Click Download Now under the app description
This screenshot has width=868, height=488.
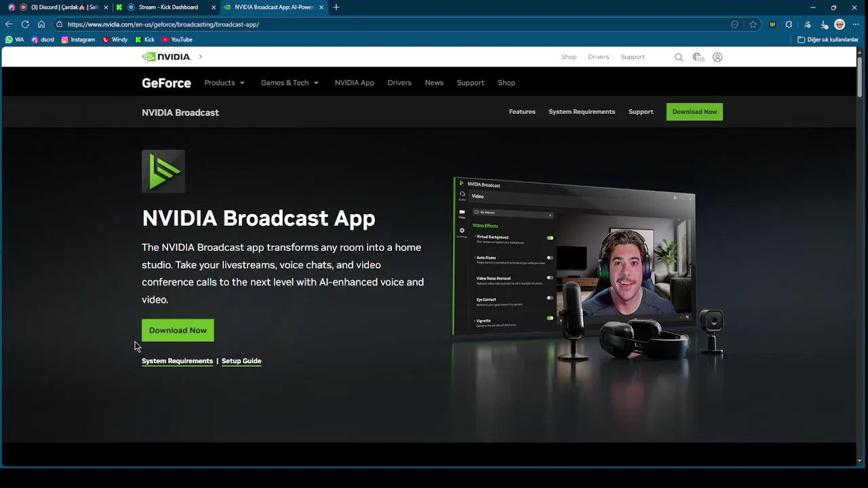point(178,330)
